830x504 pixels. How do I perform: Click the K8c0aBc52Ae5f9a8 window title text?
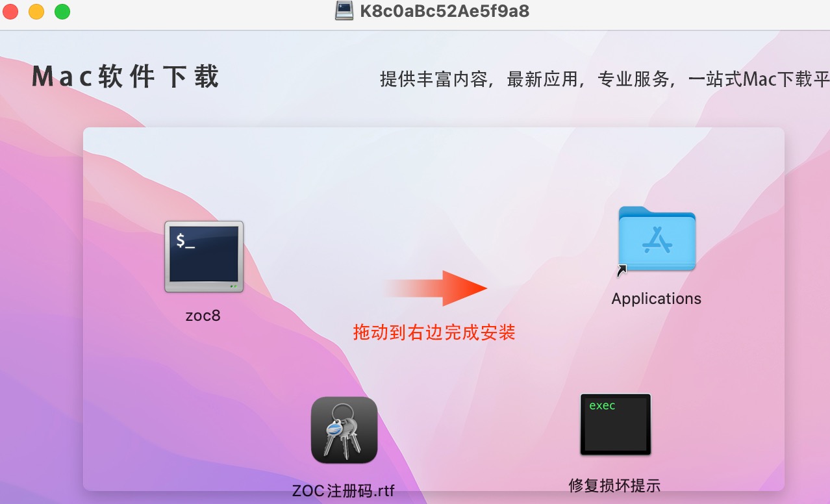445,11
